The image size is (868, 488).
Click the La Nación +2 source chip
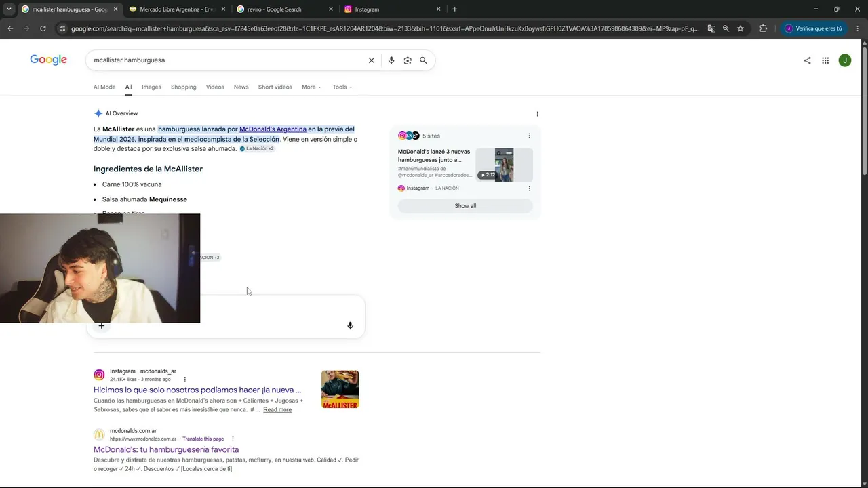(x=257, y=148)
